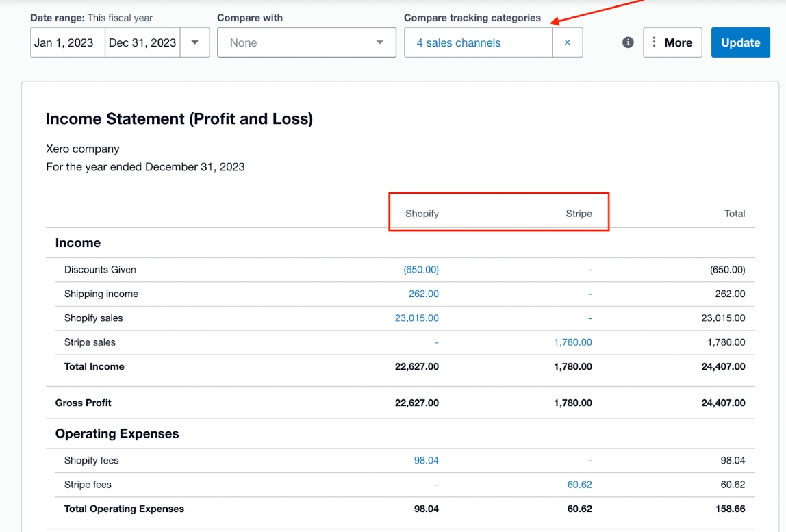Click the Total column header
Screen dimensions: 786x532
[x=735, y=213]
